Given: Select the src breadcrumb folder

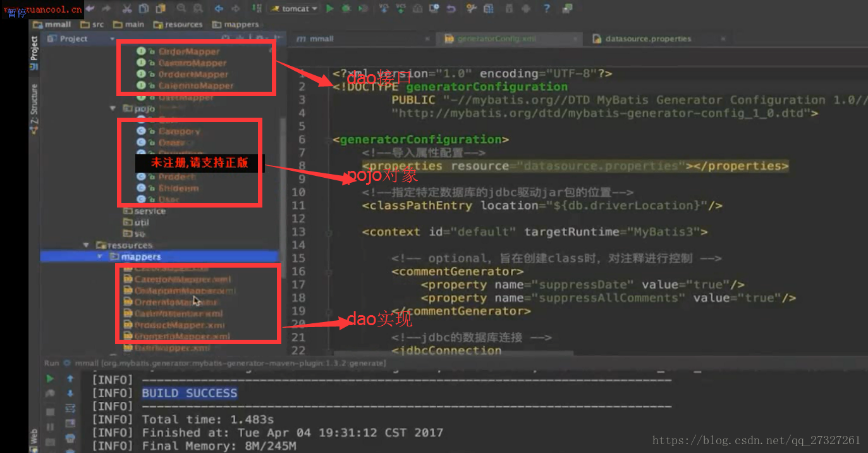Looking at the screenshot, I should pyautogui.click(x=92, y=25).
